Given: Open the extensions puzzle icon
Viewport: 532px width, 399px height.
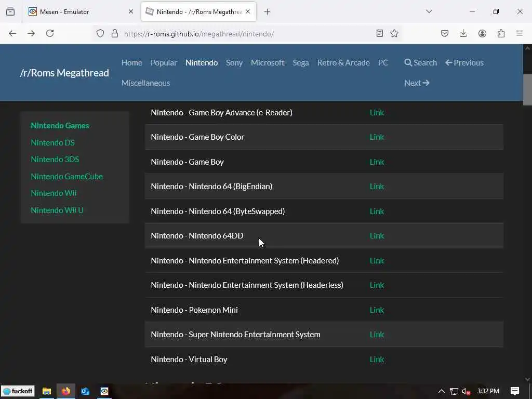Looking at the screenshot, I should pos(501,33).
